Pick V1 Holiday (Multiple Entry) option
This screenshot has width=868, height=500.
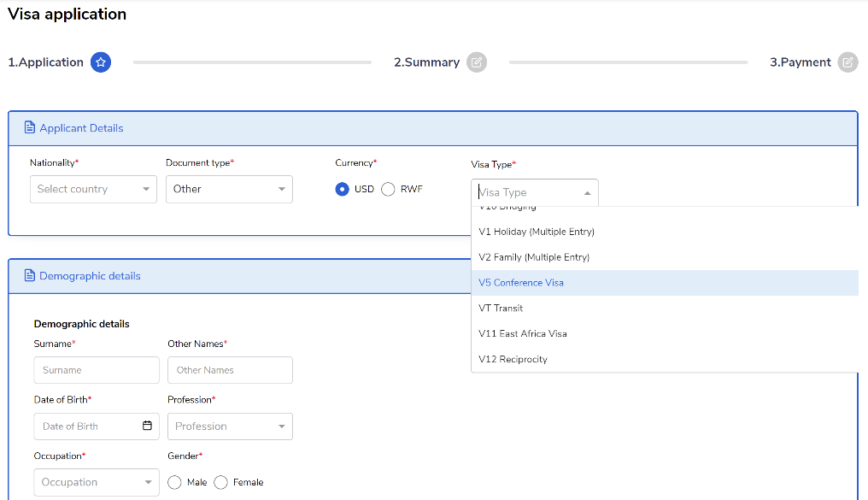(x=537, y=232)
